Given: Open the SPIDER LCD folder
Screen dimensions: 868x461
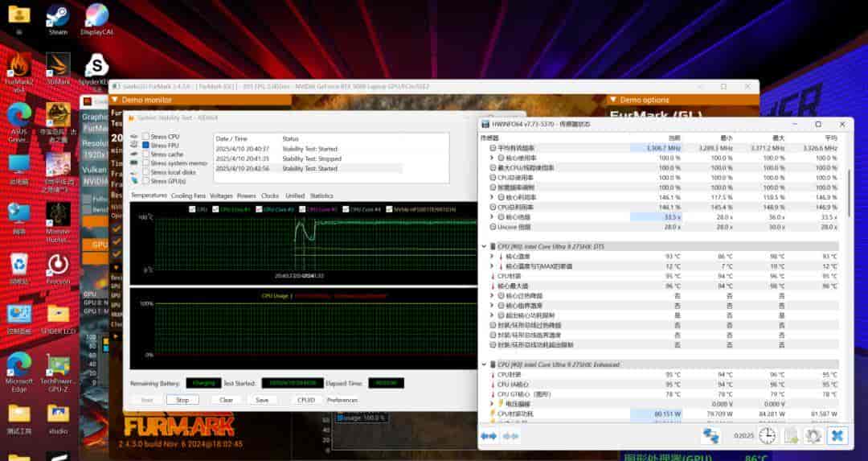Looking at the screenshot, I should click(58, 319).
